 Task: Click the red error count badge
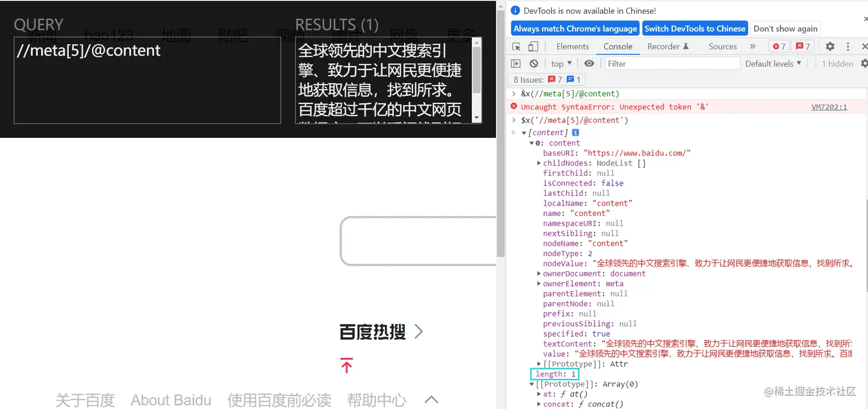click(x=779, y=47)
